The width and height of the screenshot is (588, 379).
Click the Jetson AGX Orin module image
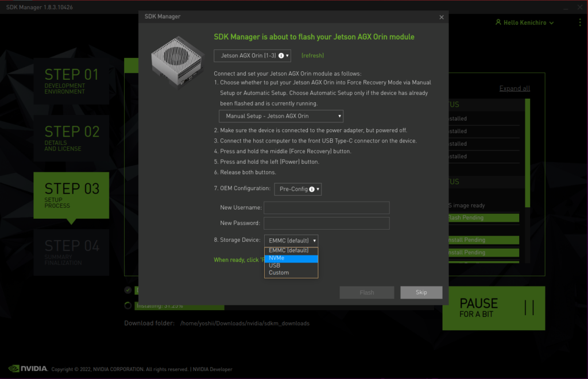point(177,62)
